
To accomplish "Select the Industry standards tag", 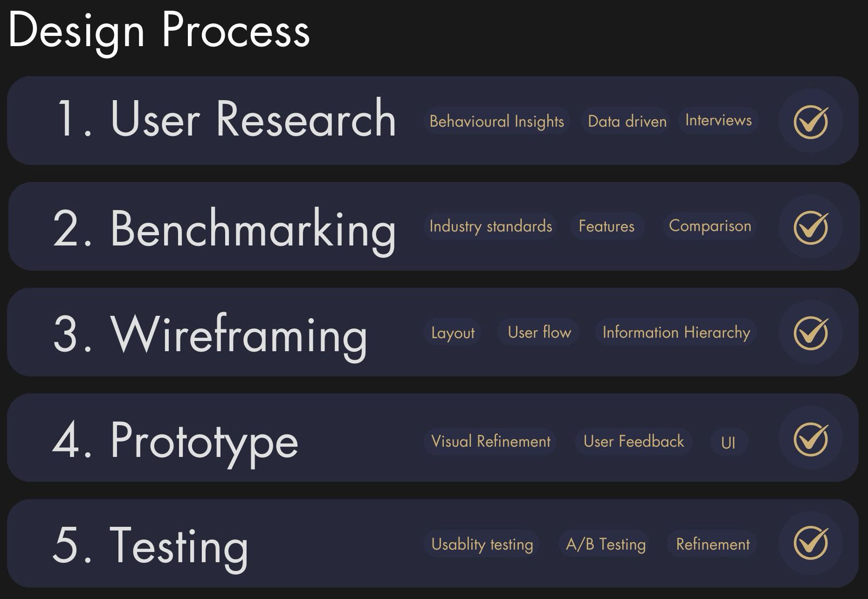I will pyautogui.click(x=490, y=226).
